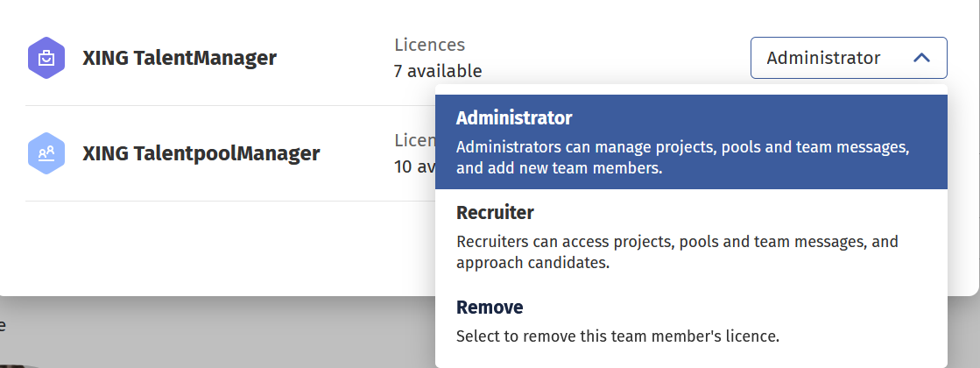Click the bold Administrator heading in list
Viewport: 980px width, 368px height.
click(514, 117)
